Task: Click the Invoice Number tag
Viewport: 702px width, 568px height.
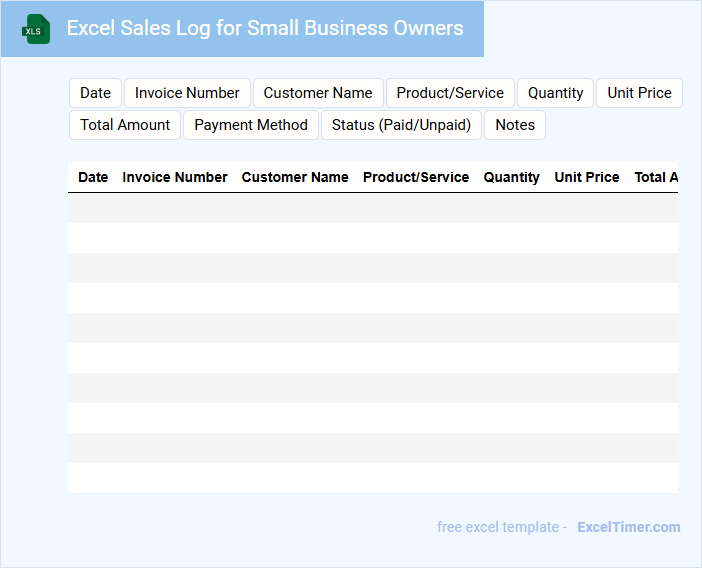Action: tap(187, 93)
